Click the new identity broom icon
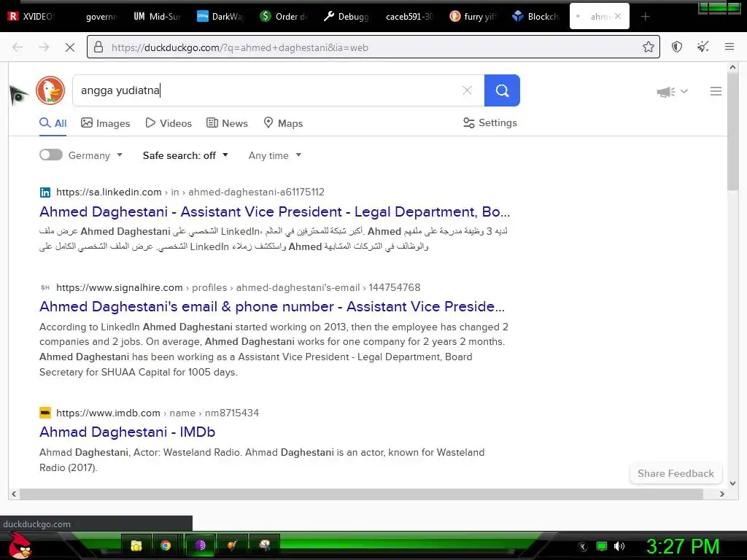The height and width of the screenshot is (560, 747). click(703, 47)
